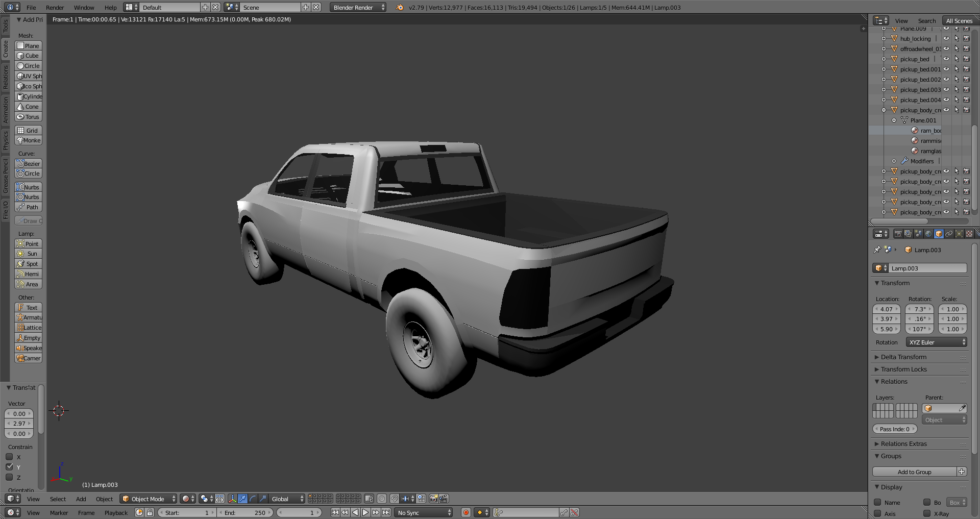Click the scale manipulator icon

point(263,499)
